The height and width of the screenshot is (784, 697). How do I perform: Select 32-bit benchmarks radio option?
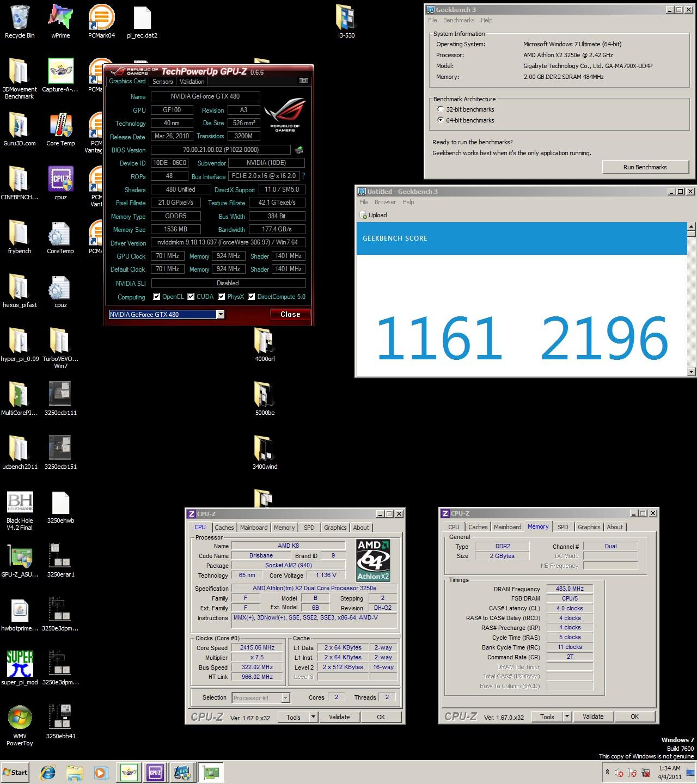point(441,109)
